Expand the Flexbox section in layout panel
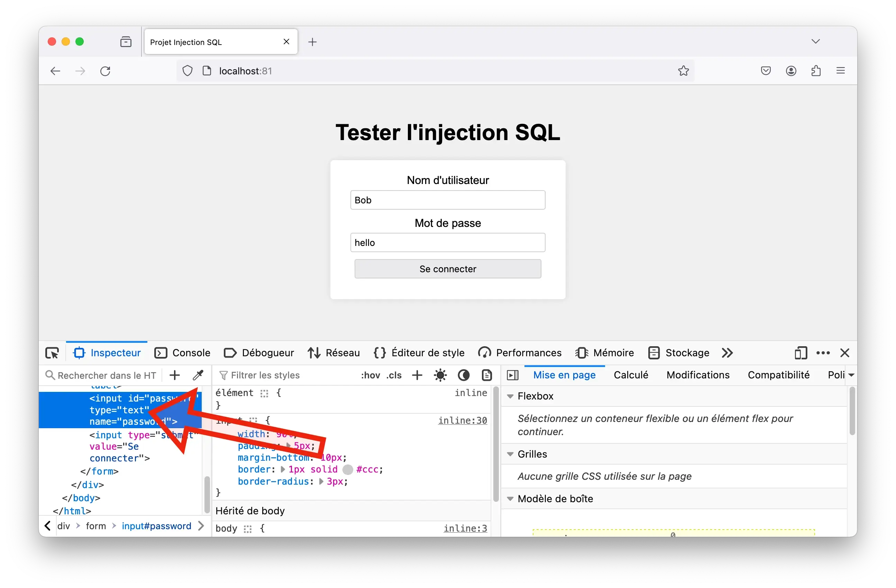The width and height of the screenshot is (896, 588). tap(511, 396)
